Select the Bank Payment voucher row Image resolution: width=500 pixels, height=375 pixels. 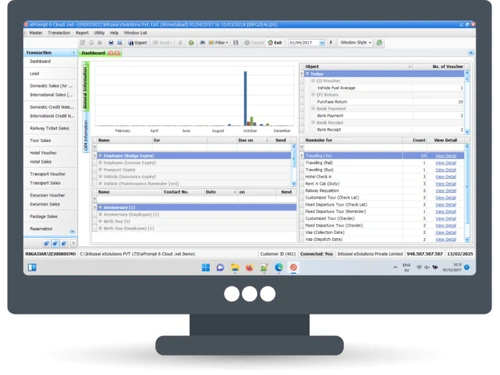[385, 116]
